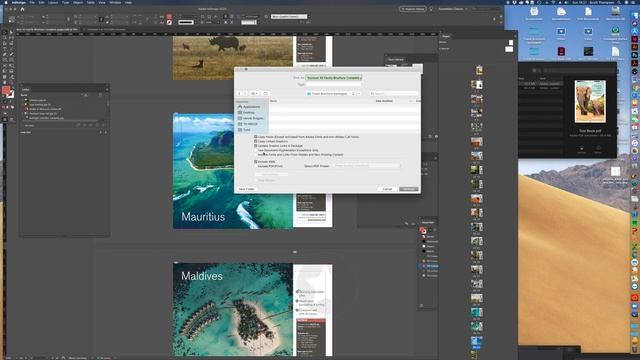Click the InDesign Home icon
The height and width of the screenshot is (360, 640).
click(x=22, y=9)
